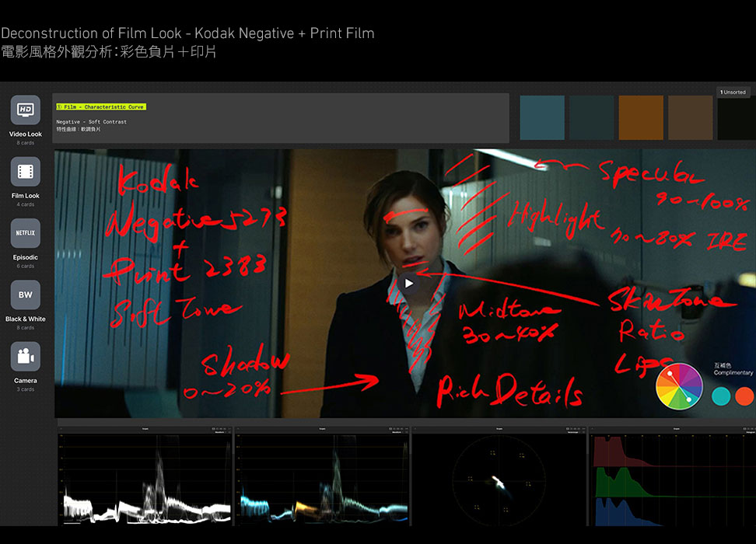Image resolution: width=756 pixels, height=544 pixels.
Task: Pick the steel blue palette swatch
Action: (x=542, y=117)
